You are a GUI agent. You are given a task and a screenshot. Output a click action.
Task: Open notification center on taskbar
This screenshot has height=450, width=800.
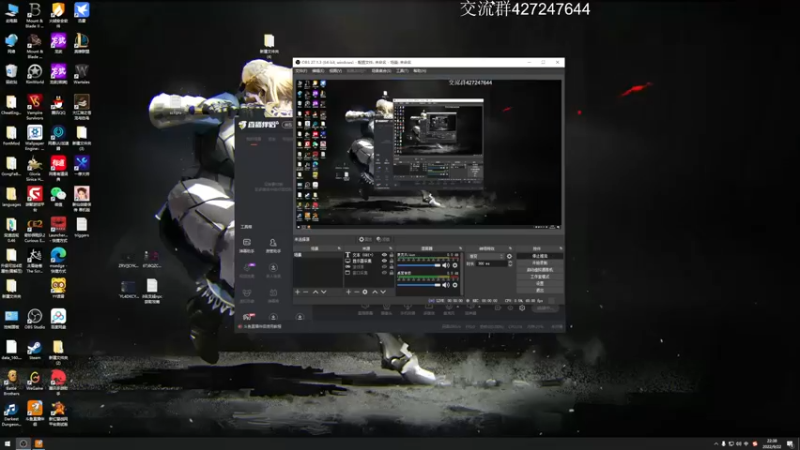coord(790,443)
